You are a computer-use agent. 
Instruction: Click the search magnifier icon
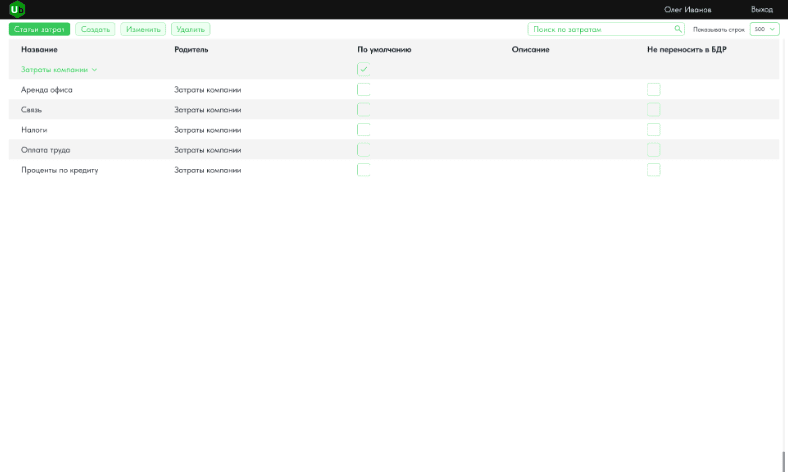(x=678, y=30)
